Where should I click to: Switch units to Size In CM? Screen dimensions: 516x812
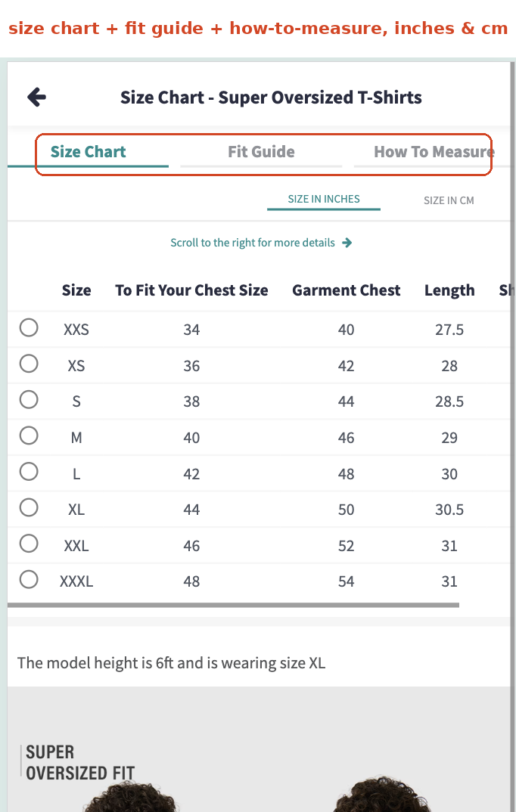click(x=449, y=200)
